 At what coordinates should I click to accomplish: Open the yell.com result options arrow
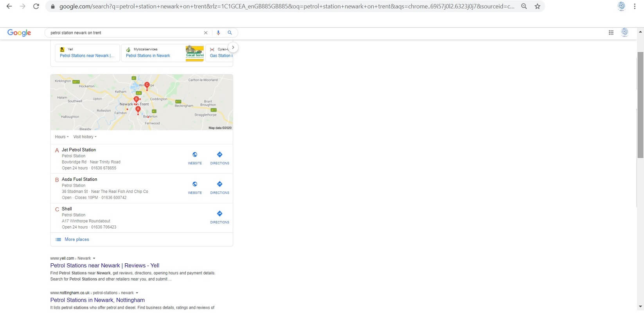tap(94, 259)
